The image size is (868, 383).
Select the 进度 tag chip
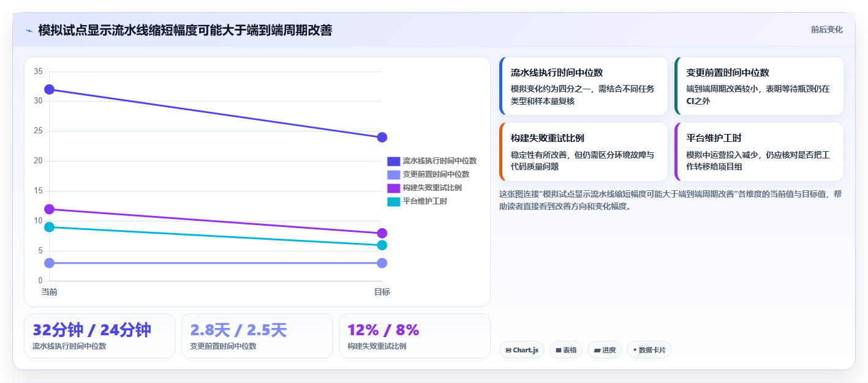tap(605, 350)
